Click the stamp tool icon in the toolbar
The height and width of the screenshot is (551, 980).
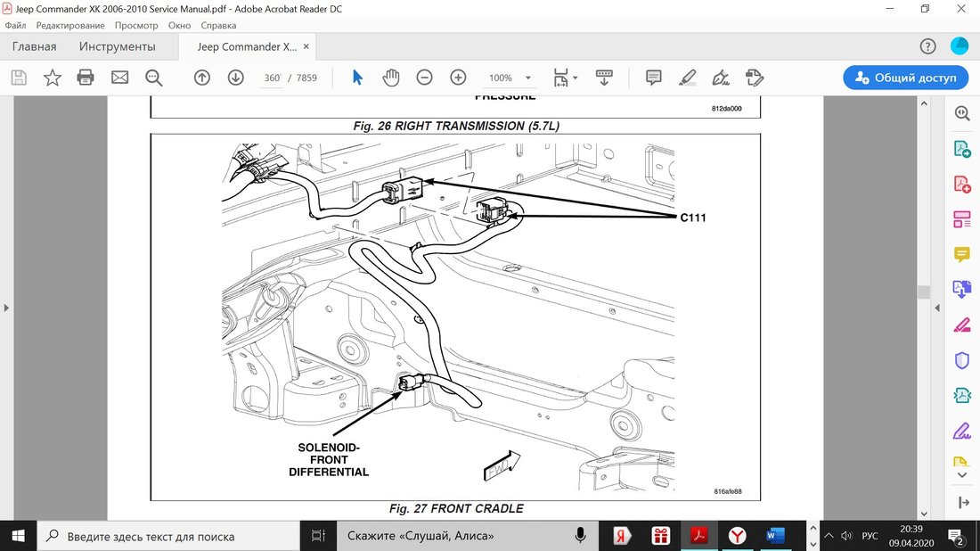click(x=755, y=78)
